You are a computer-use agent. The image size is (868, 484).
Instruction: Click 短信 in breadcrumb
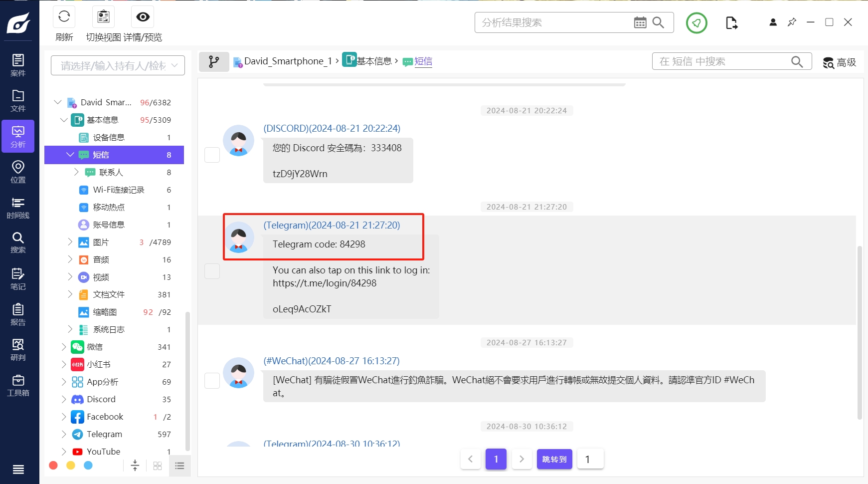(423, 61)
